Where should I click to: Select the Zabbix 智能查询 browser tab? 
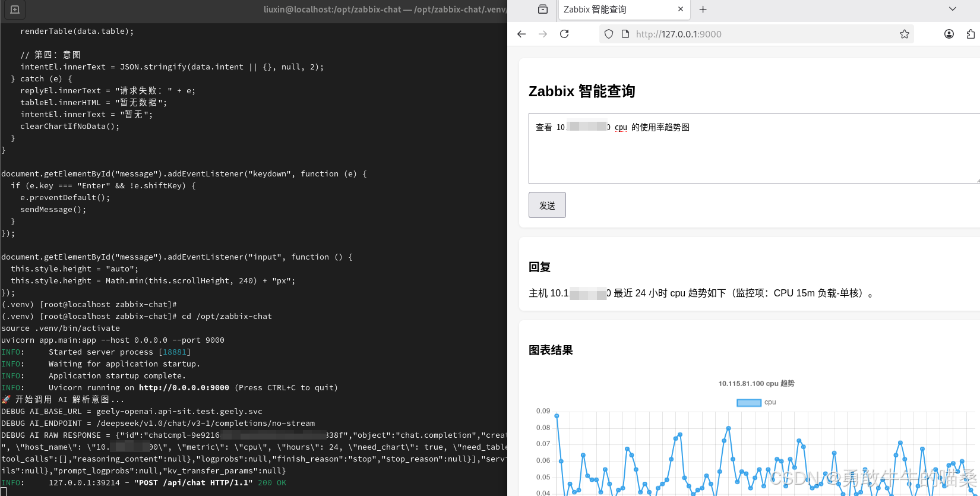[624, 10]
